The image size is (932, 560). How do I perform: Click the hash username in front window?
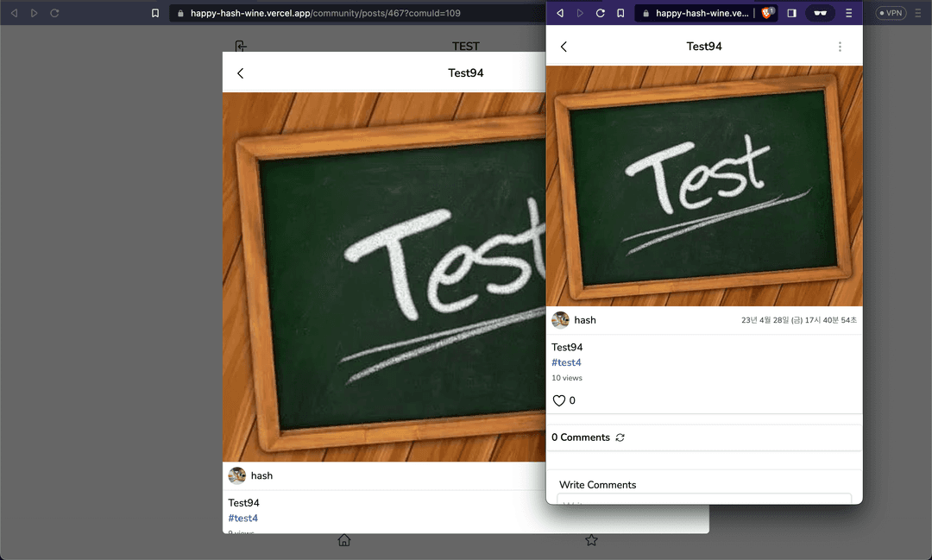click(x=585, y=320)
